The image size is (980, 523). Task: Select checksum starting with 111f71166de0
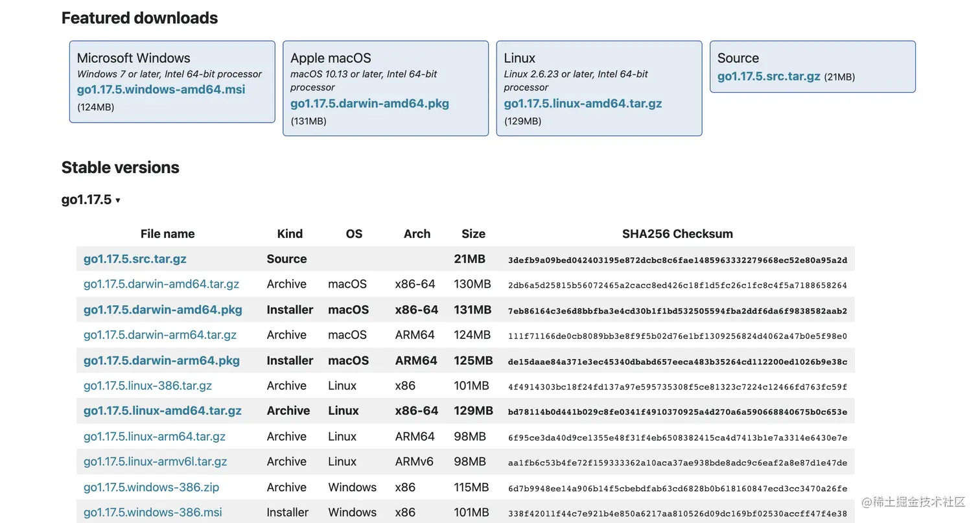677,336
